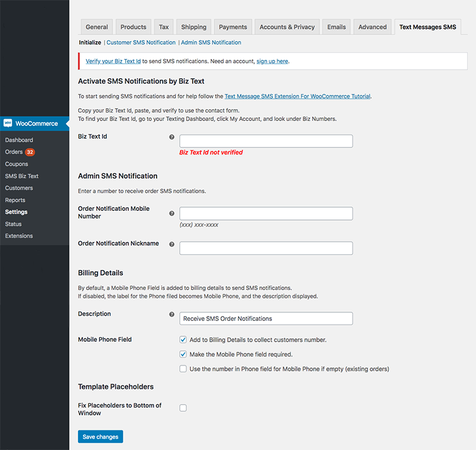Click the Admin SMS Notification section heading

[118, 176]
